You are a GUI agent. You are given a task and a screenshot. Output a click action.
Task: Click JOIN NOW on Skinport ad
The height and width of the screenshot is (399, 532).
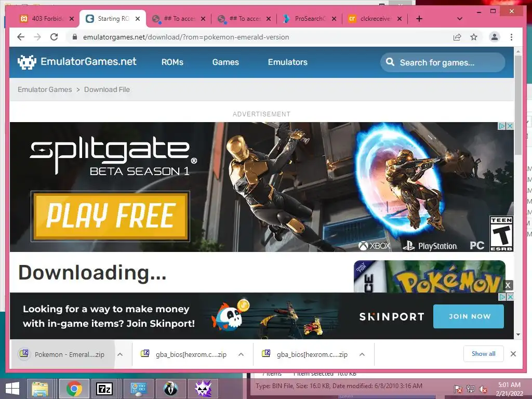click(x=469, y=316)
